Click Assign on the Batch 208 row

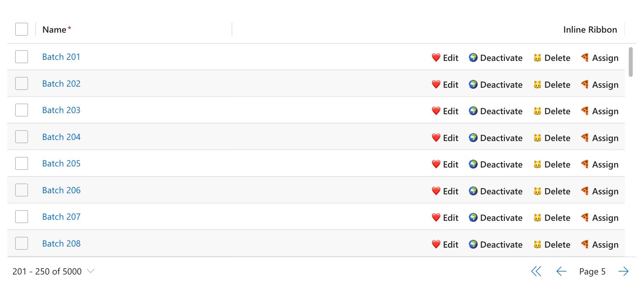tap(600, 245)
